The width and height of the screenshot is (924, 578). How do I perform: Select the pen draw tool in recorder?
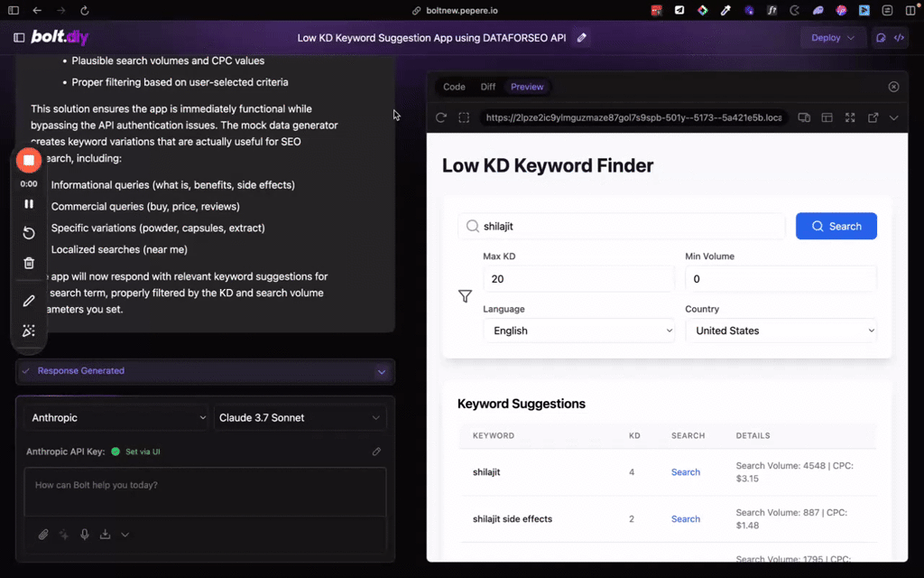point(28,301)
